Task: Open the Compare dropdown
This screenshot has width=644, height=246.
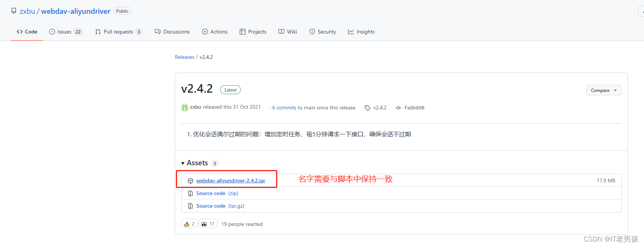Action: coord(604,90)
